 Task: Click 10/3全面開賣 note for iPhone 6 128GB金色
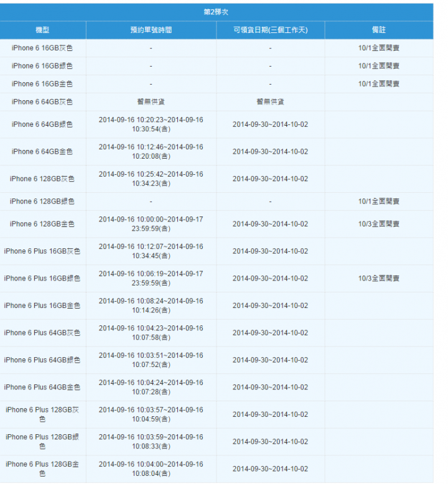379,224
